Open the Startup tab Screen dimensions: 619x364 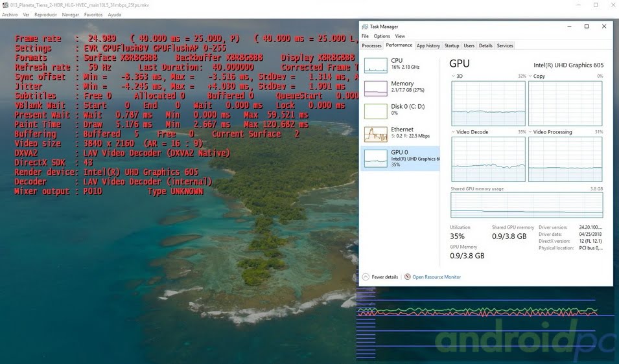tap(452, 46)
